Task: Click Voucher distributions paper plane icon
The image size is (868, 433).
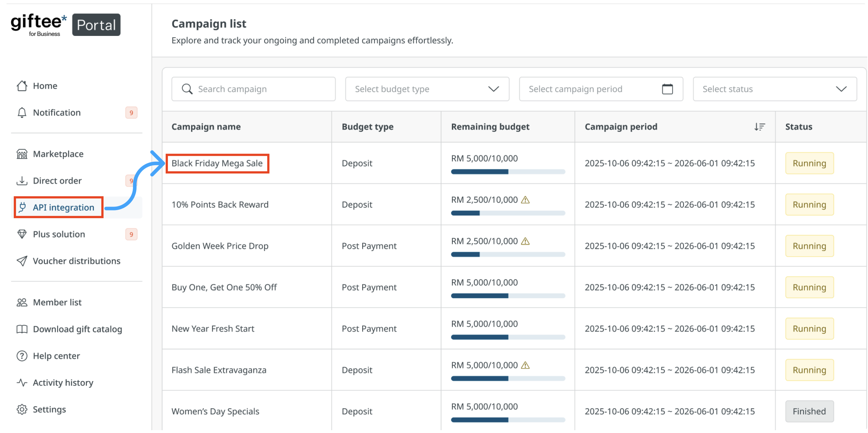Action: pos(22,261)
